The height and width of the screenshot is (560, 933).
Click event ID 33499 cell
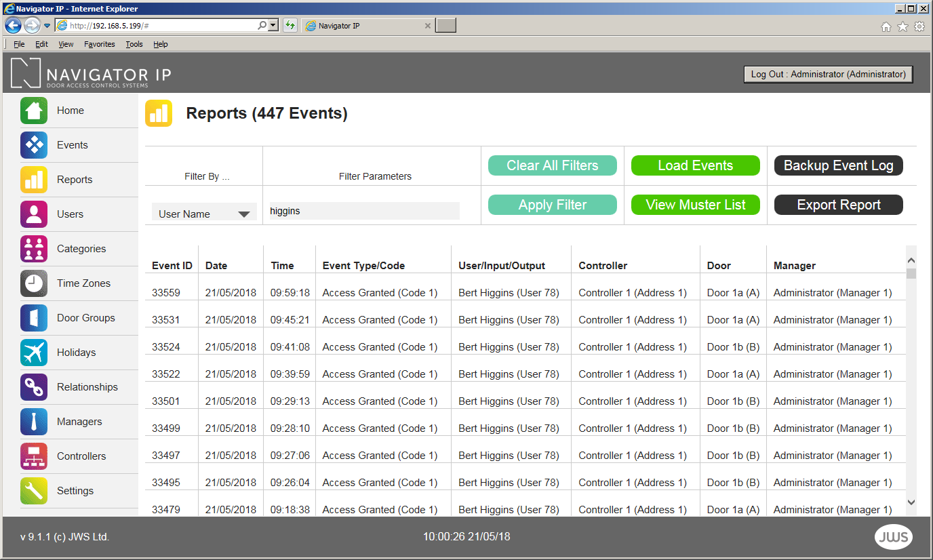(x=166, y=428)
